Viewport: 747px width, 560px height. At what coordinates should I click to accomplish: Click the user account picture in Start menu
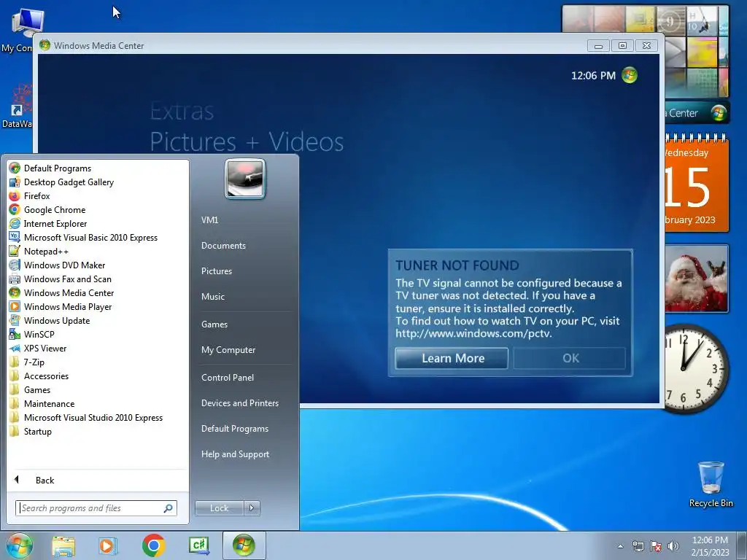[245, 179]
